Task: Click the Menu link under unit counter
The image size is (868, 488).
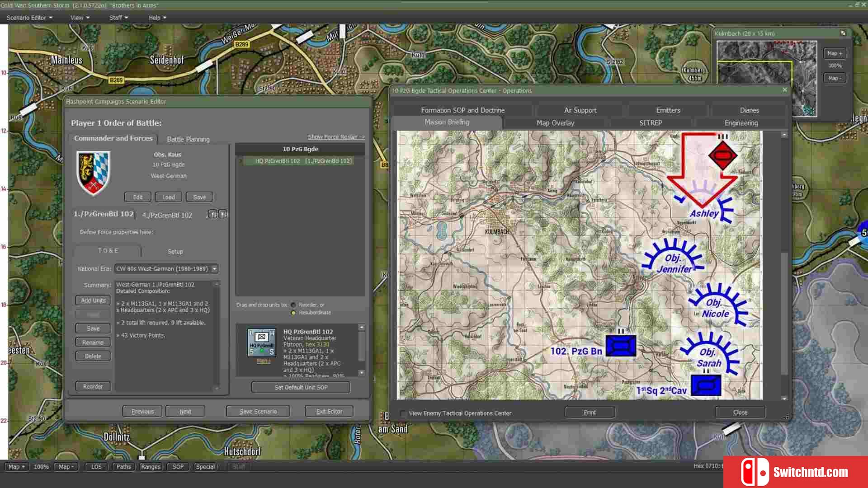Action: point(263,361)
